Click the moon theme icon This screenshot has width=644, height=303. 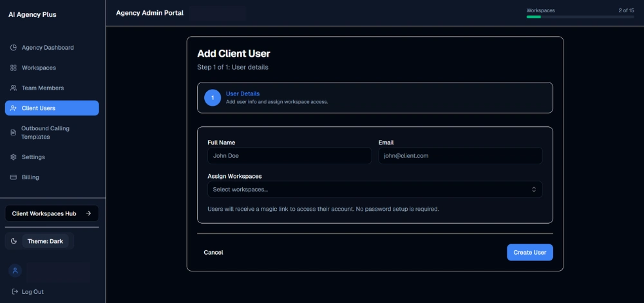(14, 241)
